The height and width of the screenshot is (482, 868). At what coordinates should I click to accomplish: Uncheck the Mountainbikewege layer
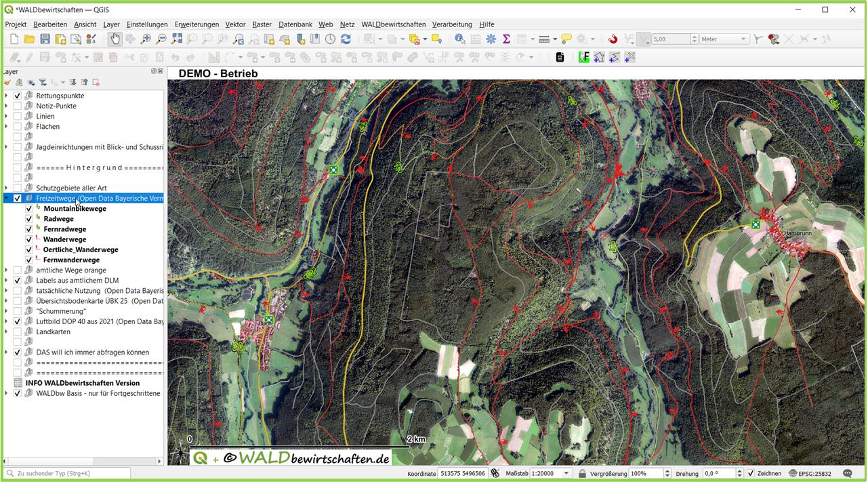[29, 209]
